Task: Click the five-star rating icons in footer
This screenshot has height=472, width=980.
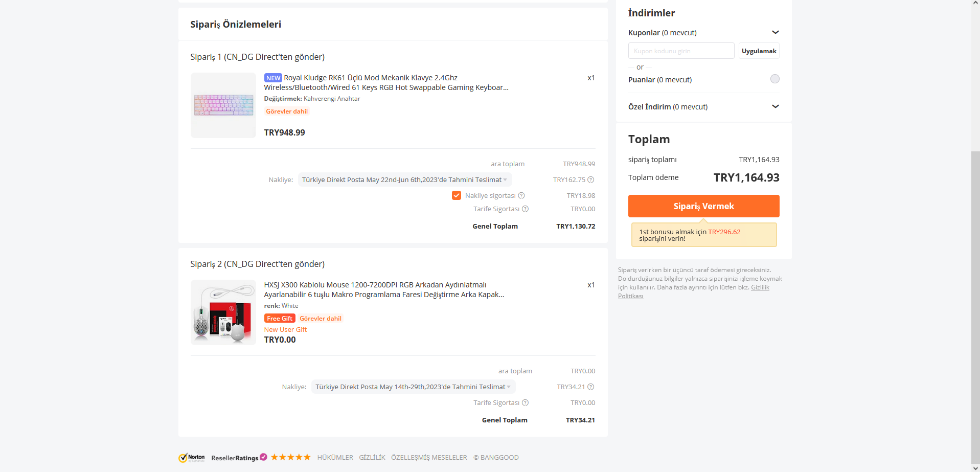Action: coord(290,457)
